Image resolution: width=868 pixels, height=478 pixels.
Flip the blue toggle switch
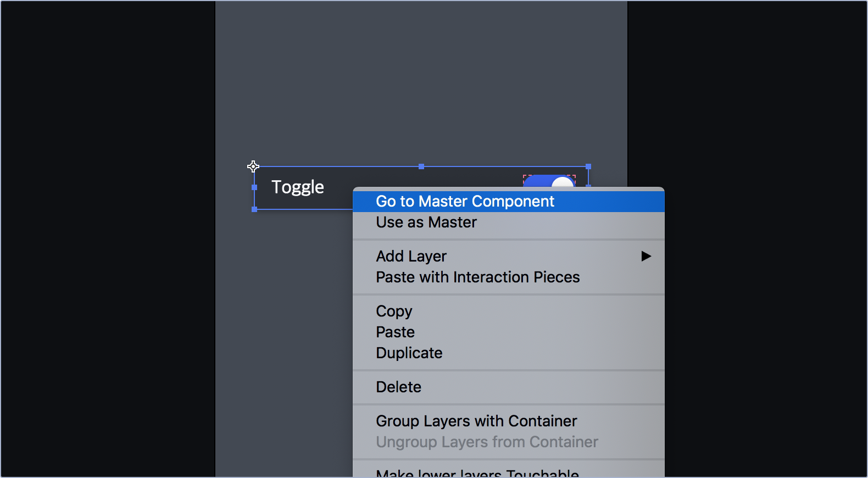[x=549, y=181]
